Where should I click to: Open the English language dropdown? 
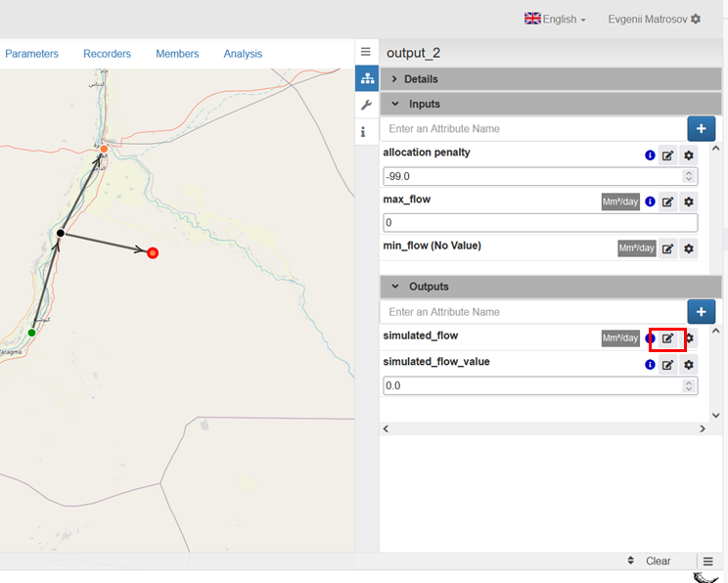point(555,20)
